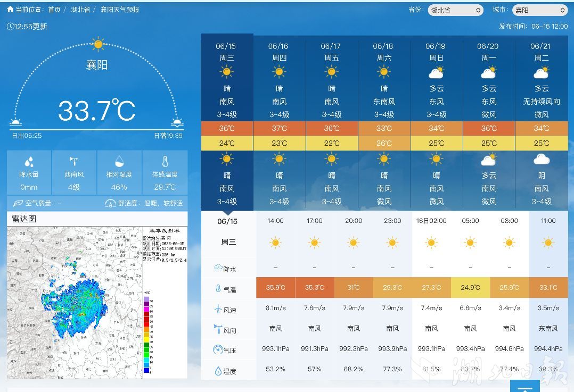
Task: Click the daytime cloudy icon for 06/21
Action: coord(542,72)
